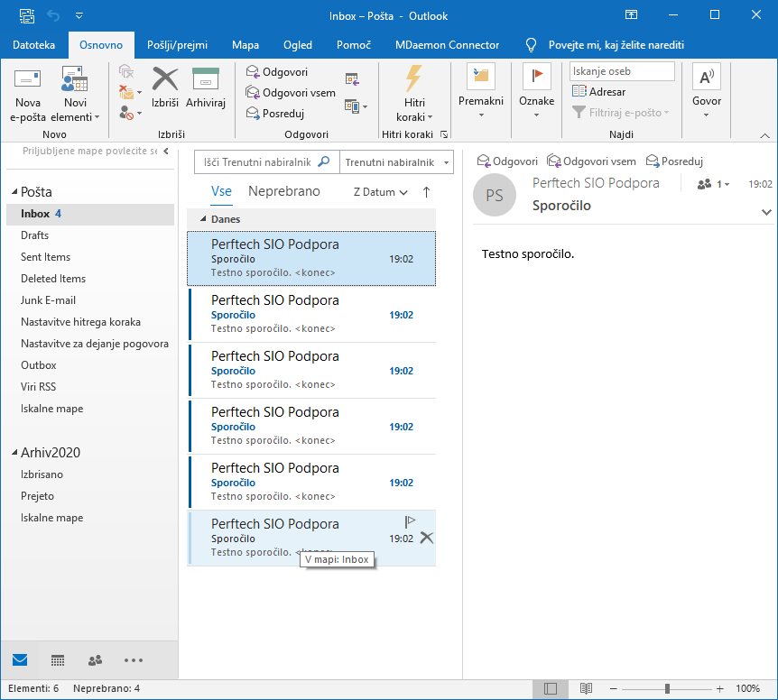Click the Izbriši delete icon in ribbon
The width and height of the screenshot is (778, 700).
(165, 87)
